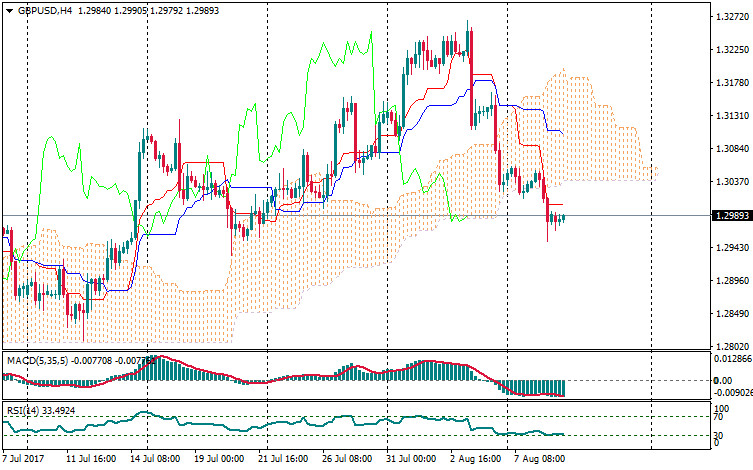This screenshot has height=470, width=753.
Task: Select the 7 Jul 2017 date label
Action: 24,458
